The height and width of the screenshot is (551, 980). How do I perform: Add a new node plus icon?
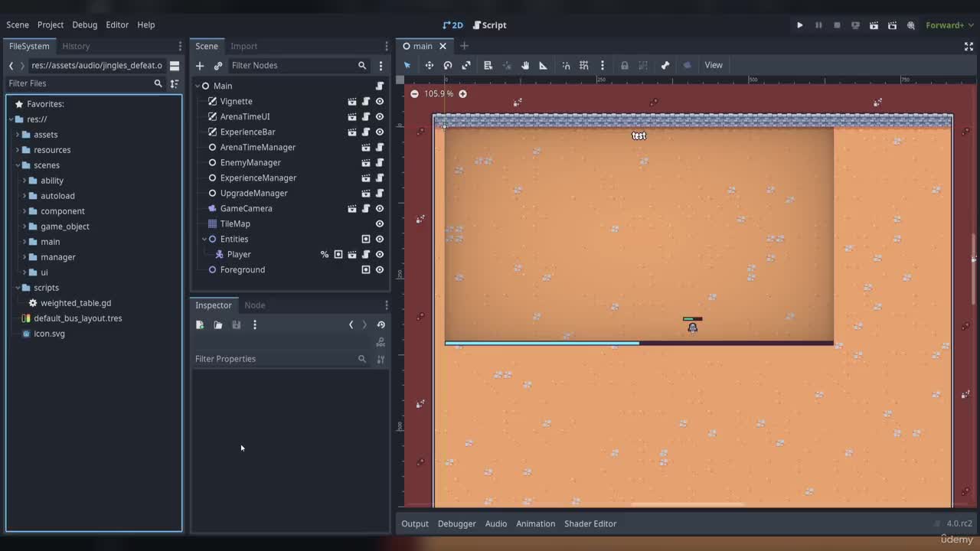(x=200, y=66)
